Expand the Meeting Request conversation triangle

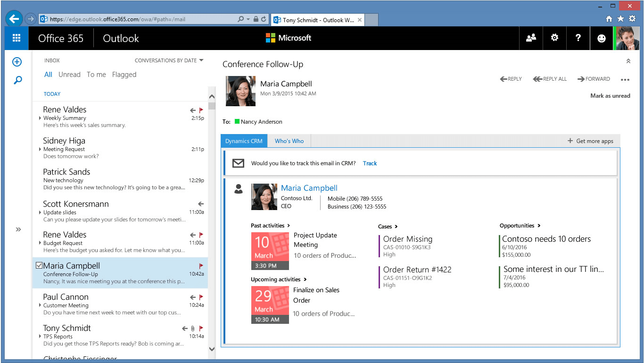pos(40,149)
